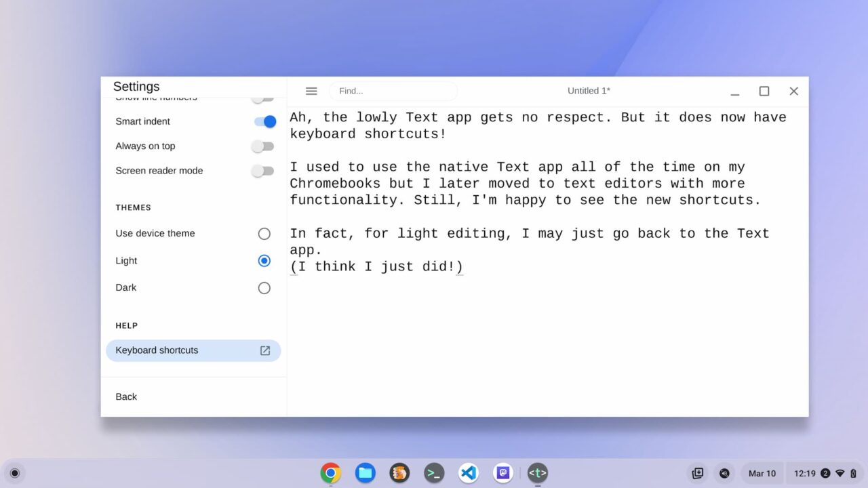
Task: Launch the Files app from the shelf
Action: coord(366,473)
